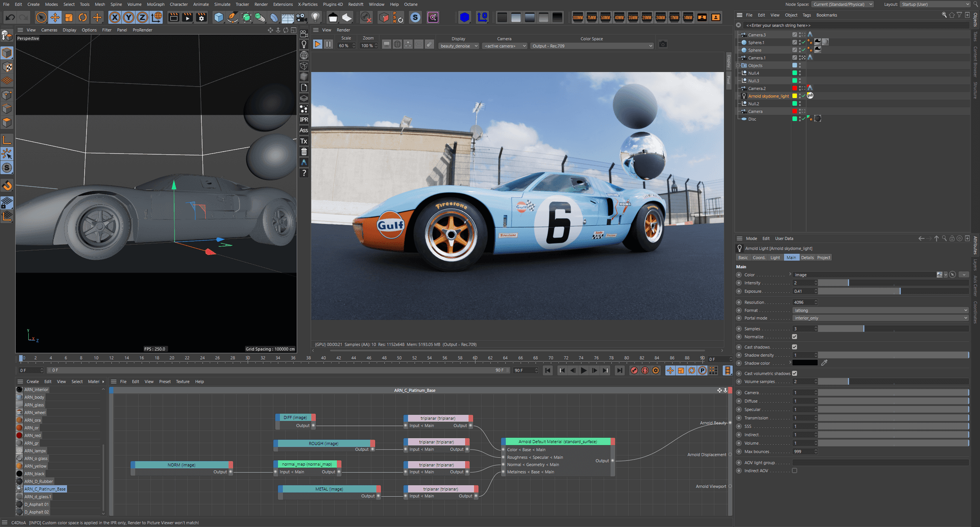Click the Undo icon in the toolbar

[x=10, y=17]
